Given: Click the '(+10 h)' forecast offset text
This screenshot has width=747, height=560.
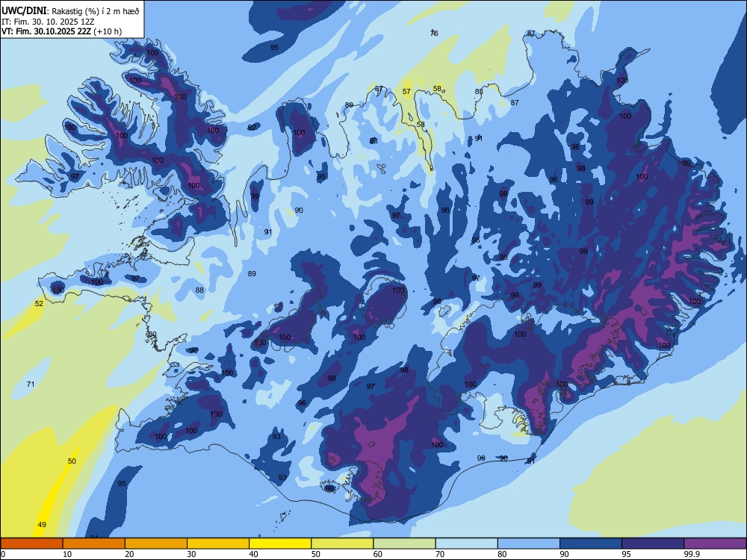Looking at the screenshot, I should click(x=108, y=31).
